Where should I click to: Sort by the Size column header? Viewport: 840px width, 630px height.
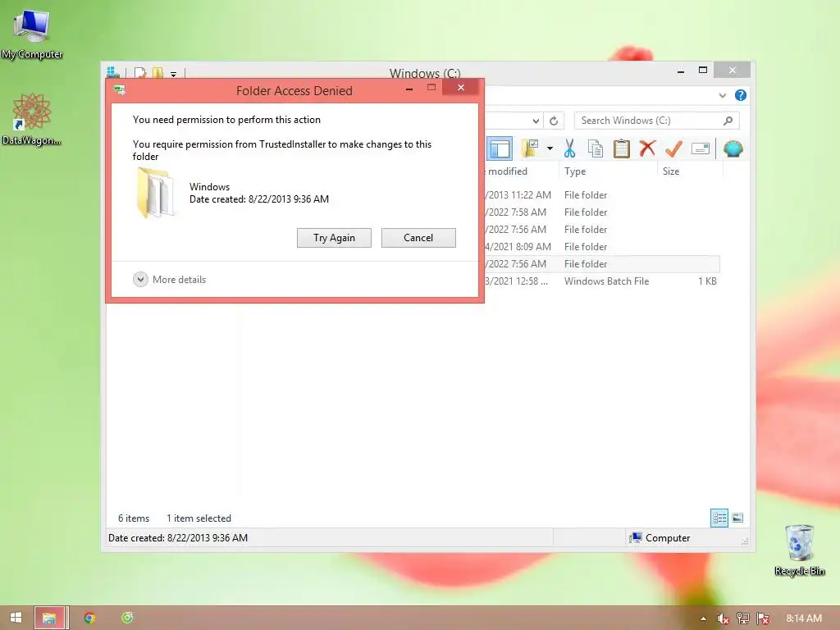tap(690, 171)
